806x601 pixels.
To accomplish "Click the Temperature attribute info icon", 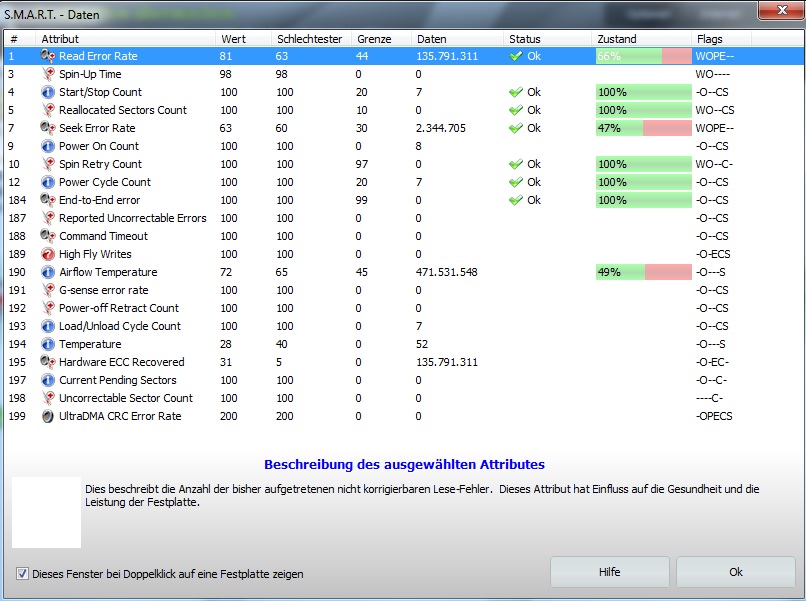I will click(x=48, y=344).
